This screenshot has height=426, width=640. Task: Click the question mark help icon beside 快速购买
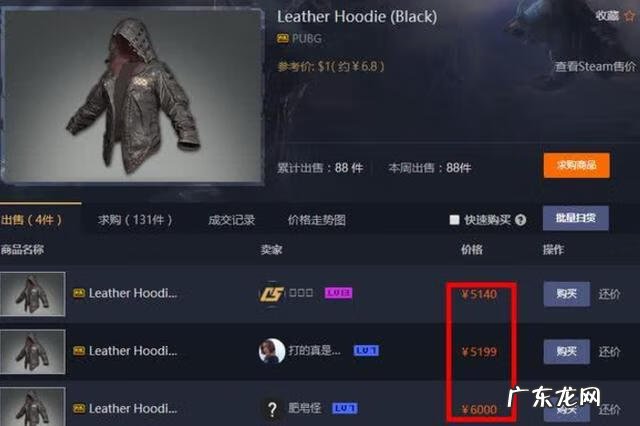pos(520,220)
